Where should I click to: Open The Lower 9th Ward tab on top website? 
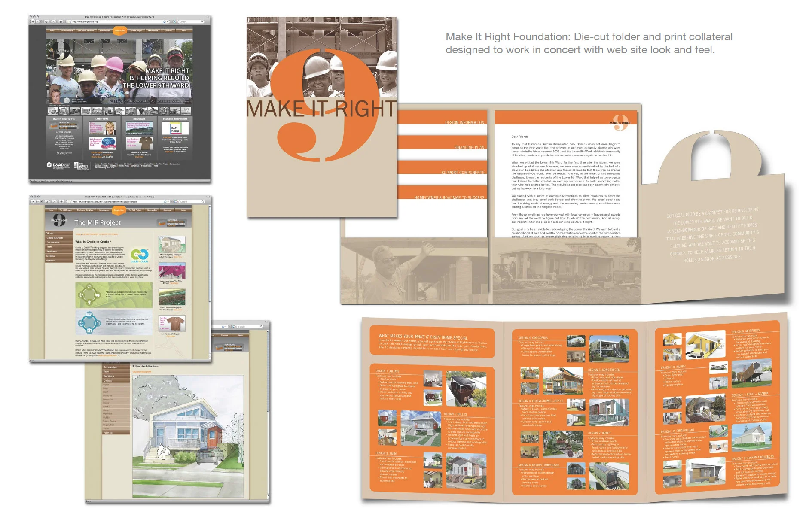[x=86, y=31]
